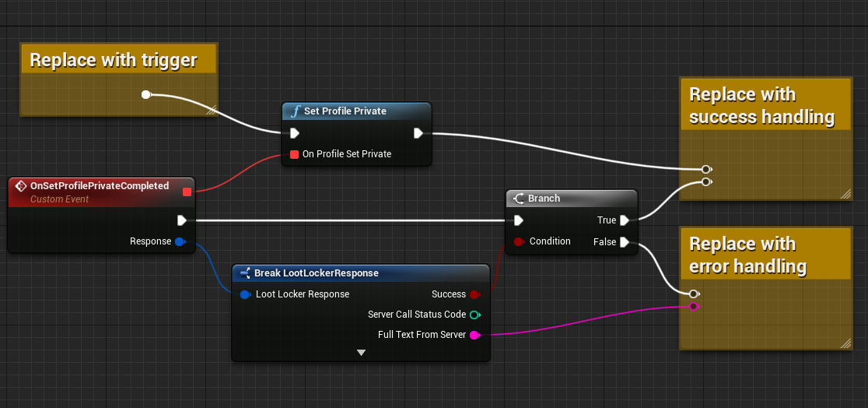This screenshot has height=408, width=868.
Task: Click the blue Loot Locker Response input pin
Action: [x=245, y=294]
